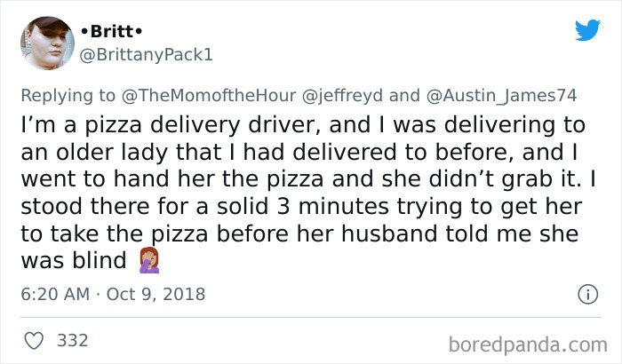Click the text "was blind"

(84, 262)
